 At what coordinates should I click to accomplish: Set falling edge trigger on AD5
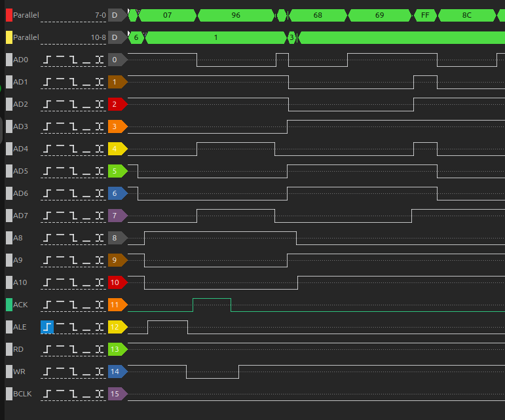[x=73, y=171]
